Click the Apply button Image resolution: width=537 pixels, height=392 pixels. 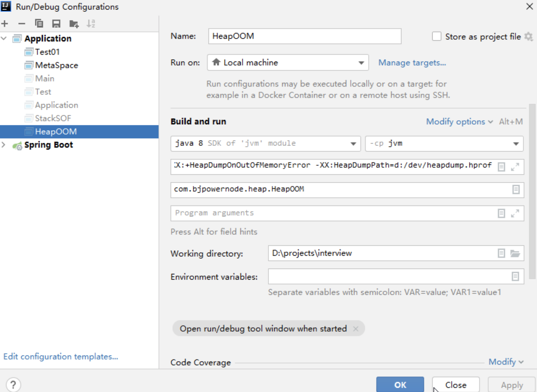512,384
